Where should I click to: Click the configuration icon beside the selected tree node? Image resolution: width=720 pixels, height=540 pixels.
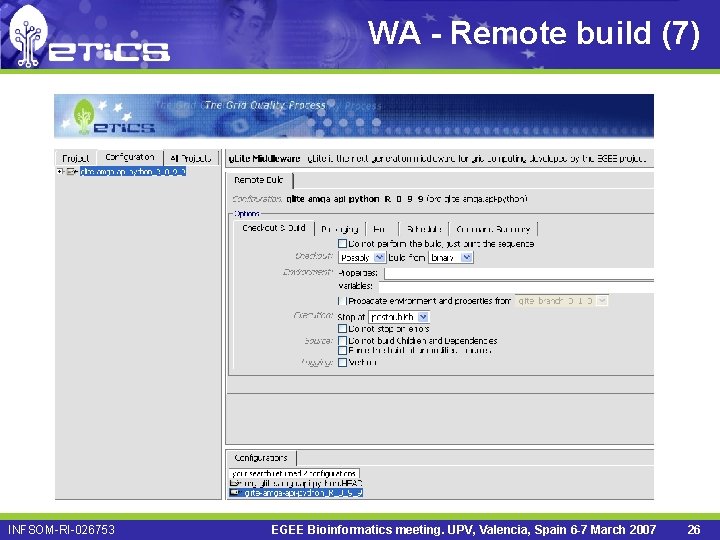[x=71, y=172]
